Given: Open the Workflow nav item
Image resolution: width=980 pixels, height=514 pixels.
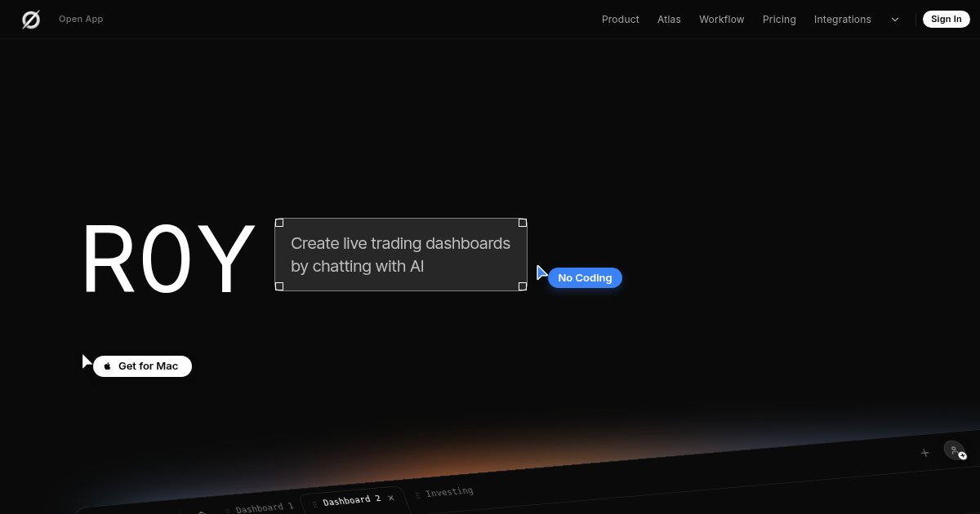Looking at the screenshot, I should (722, 20).
